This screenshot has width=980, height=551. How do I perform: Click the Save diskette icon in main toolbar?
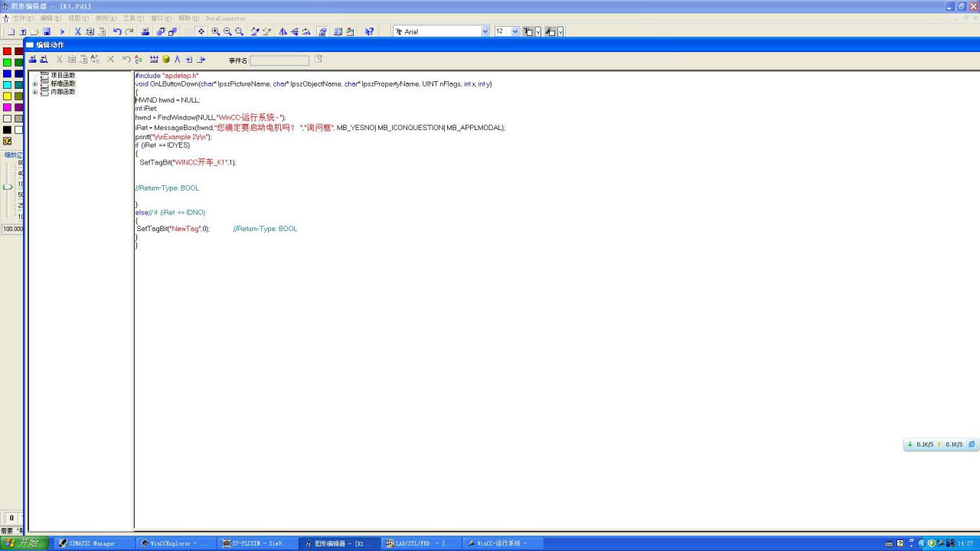point(47,31)
